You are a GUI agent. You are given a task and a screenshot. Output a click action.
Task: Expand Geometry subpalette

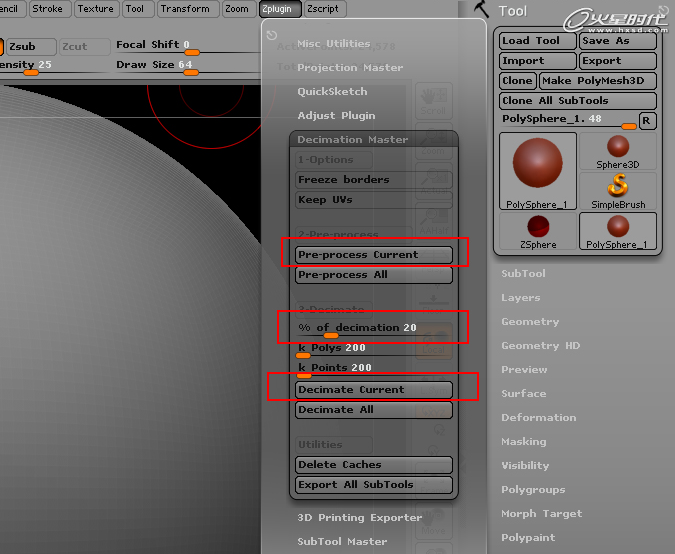(530, 322)
